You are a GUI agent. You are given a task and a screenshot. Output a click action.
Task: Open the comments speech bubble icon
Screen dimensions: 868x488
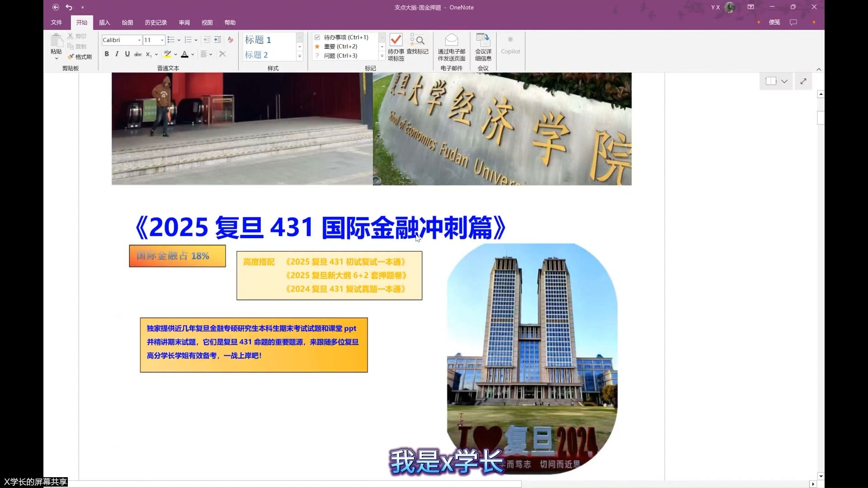click(x=793, y=23)
